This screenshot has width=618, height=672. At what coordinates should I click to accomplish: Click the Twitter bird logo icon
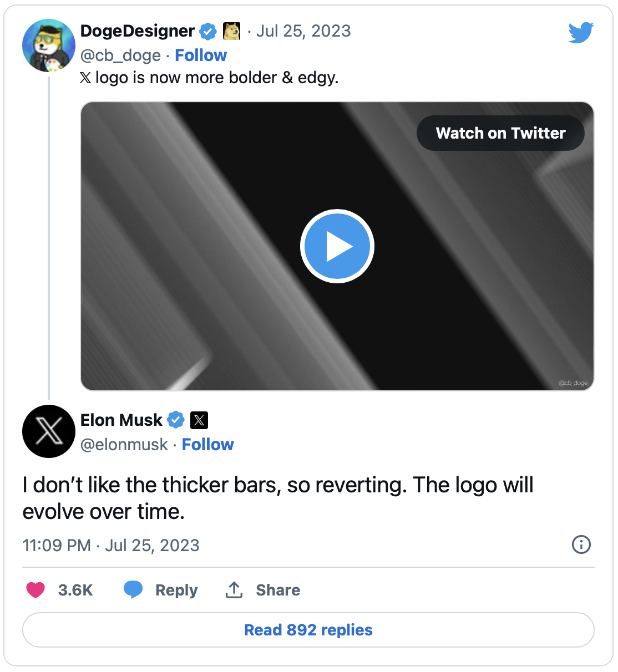point(581,32)
